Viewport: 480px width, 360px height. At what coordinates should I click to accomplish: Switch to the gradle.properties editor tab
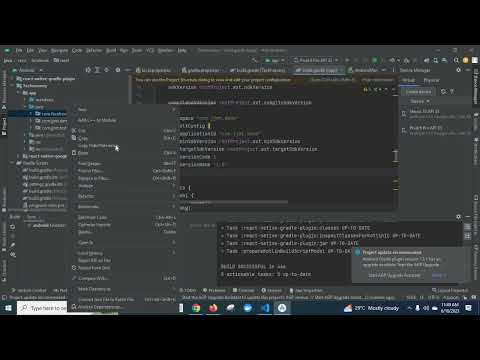203,70
